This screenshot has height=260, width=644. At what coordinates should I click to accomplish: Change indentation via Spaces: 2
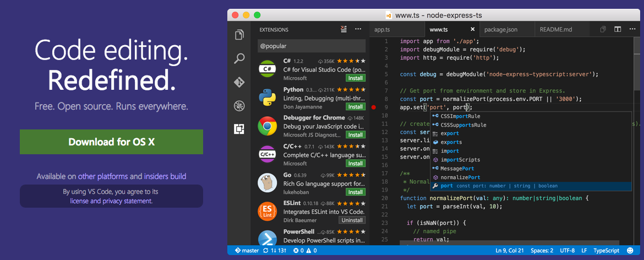[x=542, y=250]
